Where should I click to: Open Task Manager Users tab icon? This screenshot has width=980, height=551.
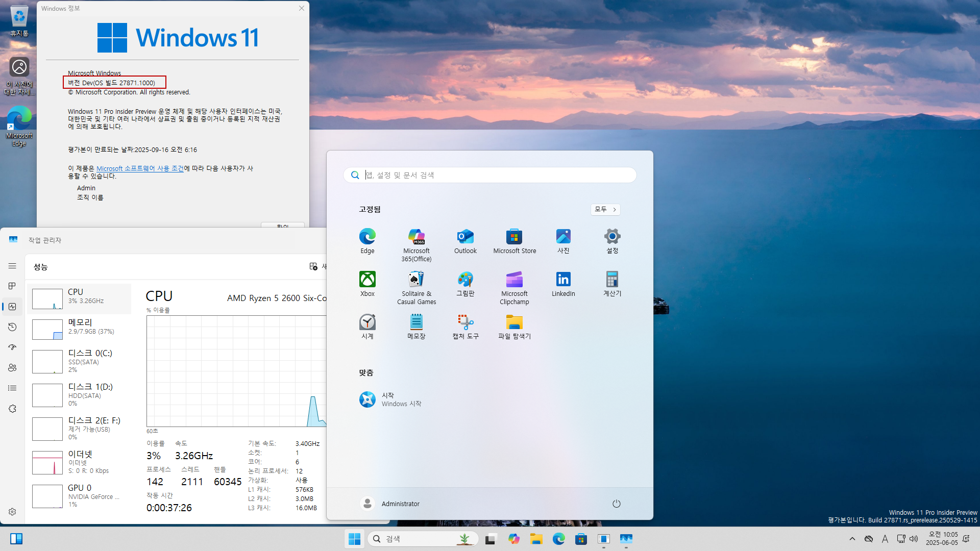(x=12, y=368)
